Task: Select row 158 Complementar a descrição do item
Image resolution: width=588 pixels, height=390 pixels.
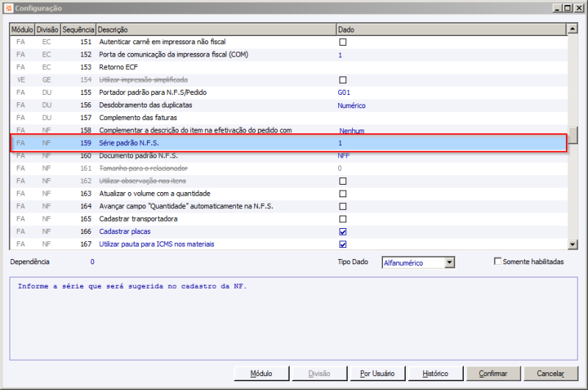Action: (288, 130)
